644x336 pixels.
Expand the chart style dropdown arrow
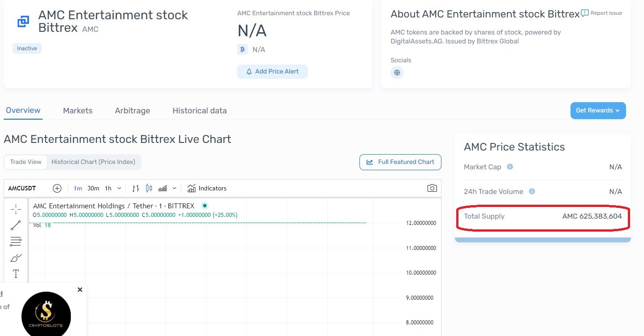[x=174, y=188]
